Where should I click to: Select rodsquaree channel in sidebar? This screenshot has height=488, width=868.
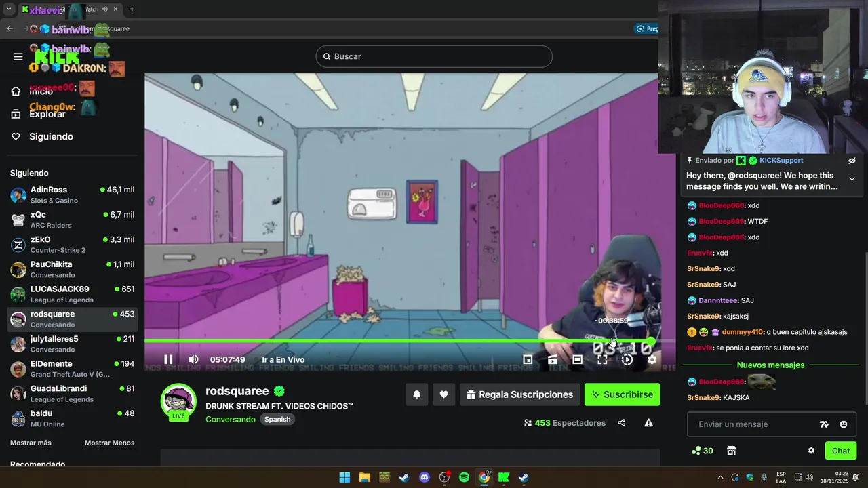point(72,319)
